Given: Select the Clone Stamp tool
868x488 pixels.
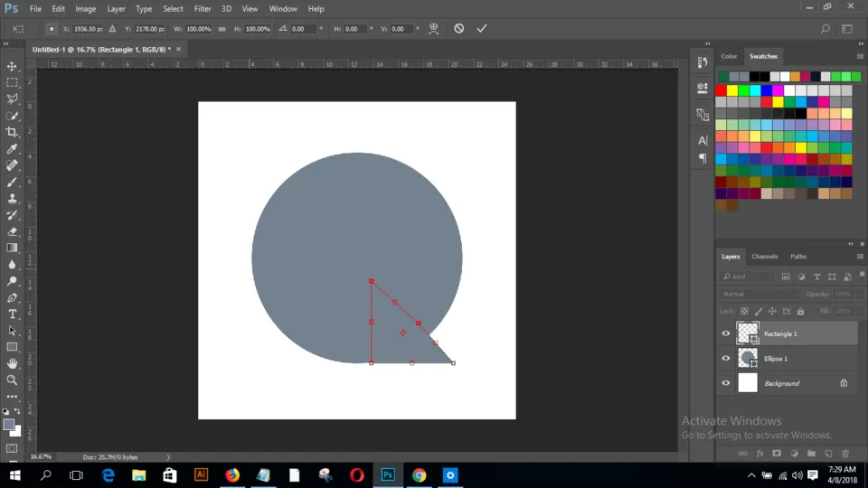Looking at the screenshot, I should 12,199.
